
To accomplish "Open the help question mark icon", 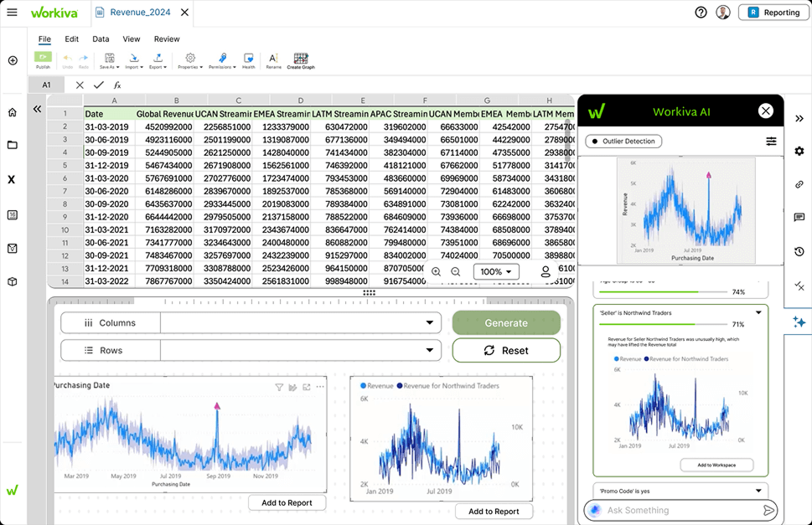I will pyautogui.click(x=701, y=13).
